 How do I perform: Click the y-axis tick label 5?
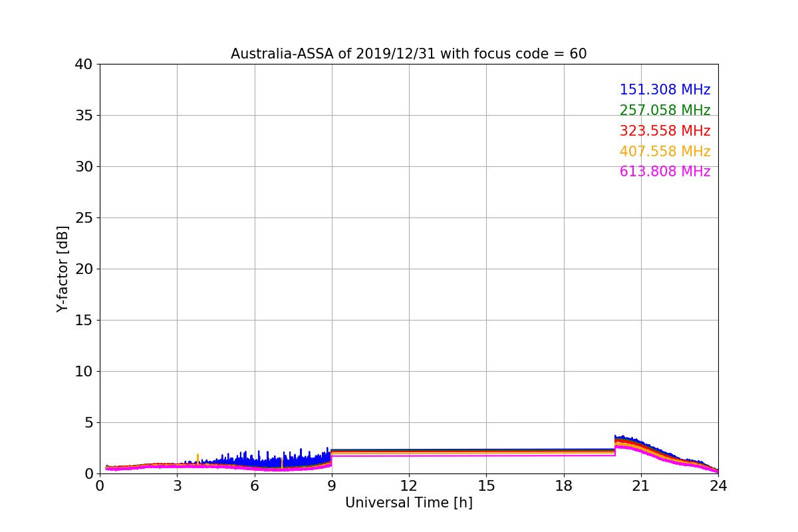tap(89, 423)
